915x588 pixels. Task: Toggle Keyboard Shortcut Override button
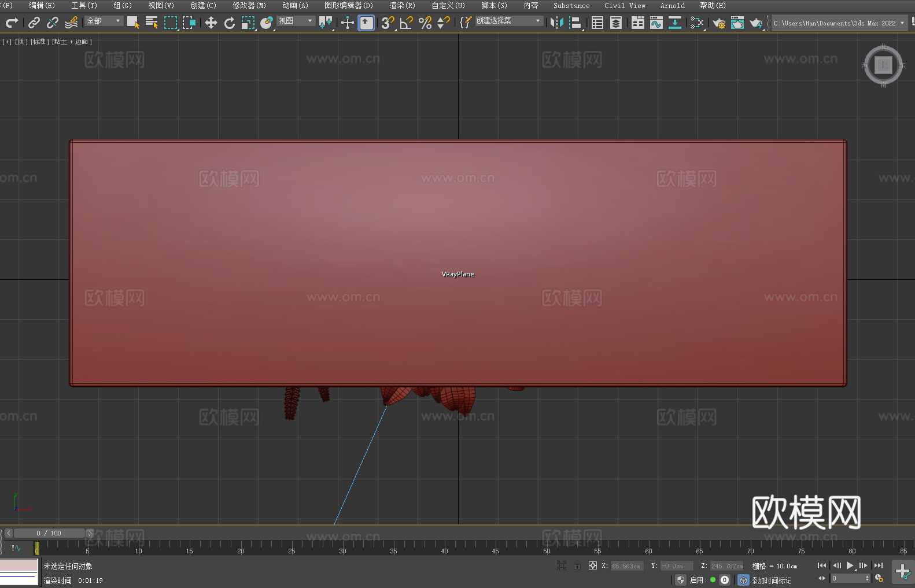tap(366, 23)
